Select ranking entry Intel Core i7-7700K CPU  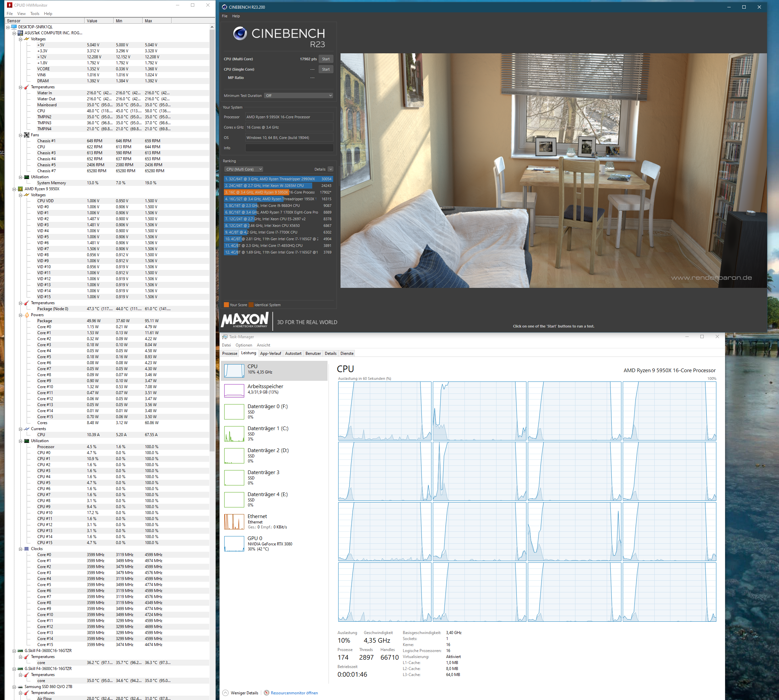click(278, 232)
